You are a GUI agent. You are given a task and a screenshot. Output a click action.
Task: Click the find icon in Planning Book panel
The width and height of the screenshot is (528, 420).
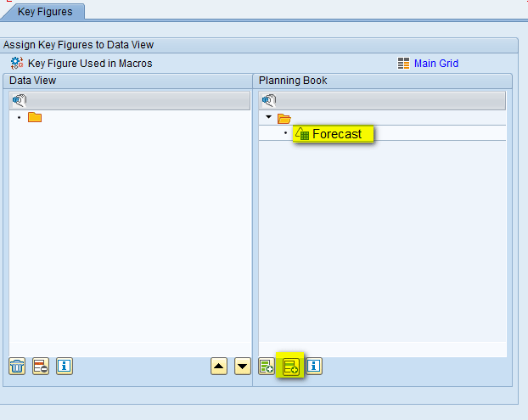(x=268, y=100)
